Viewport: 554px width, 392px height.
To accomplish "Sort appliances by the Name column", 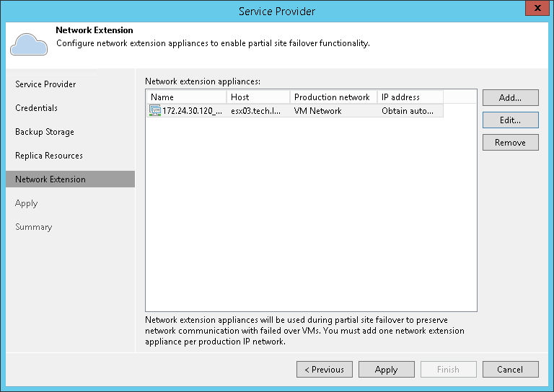I will [x=186, y=97].
